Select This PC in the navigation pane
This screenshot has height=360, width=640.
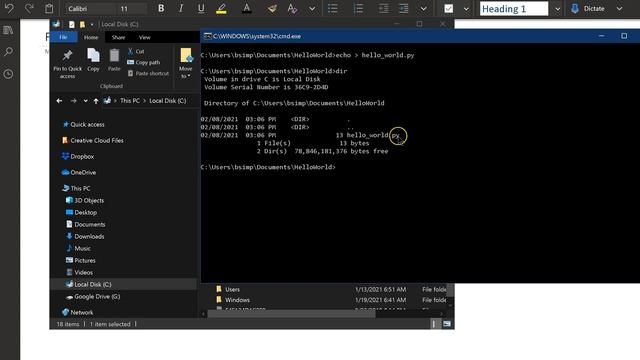click(76, 188)
